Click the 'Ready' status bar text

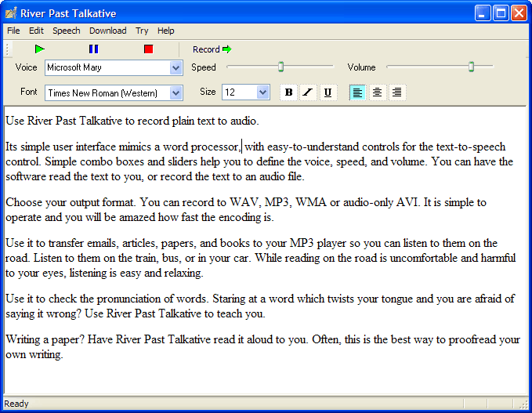point(16,404)
